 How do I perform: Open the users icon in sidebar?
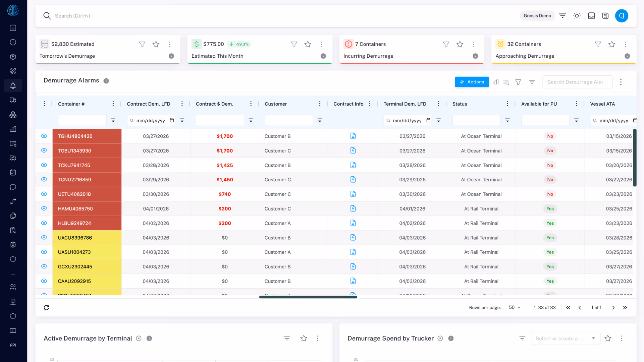pos(13,287)
